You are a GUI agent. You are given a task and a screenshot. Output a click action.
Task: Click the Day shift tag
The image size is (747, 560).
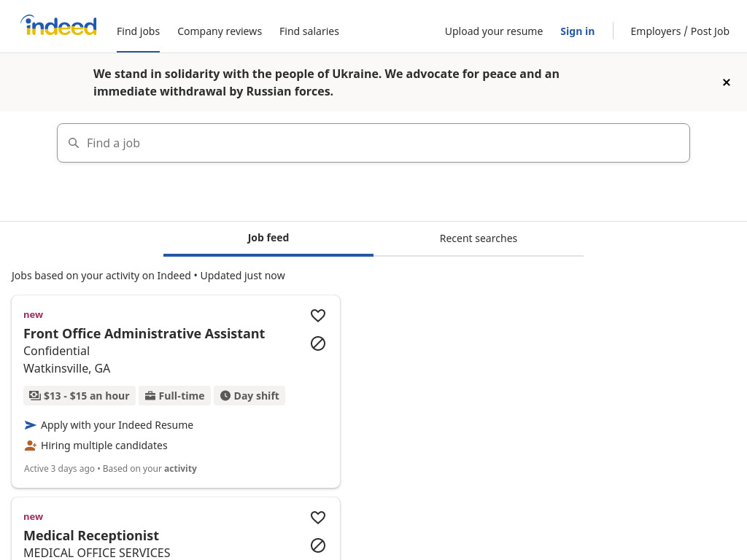[x=249, y=396]
